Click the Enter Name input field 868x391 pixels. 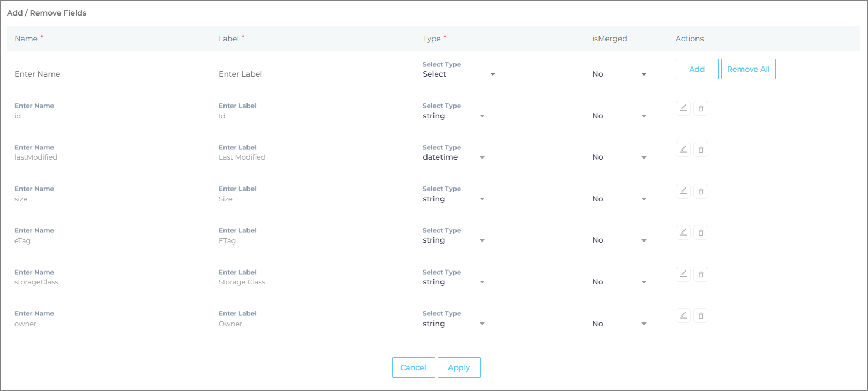tap(103, 74)
